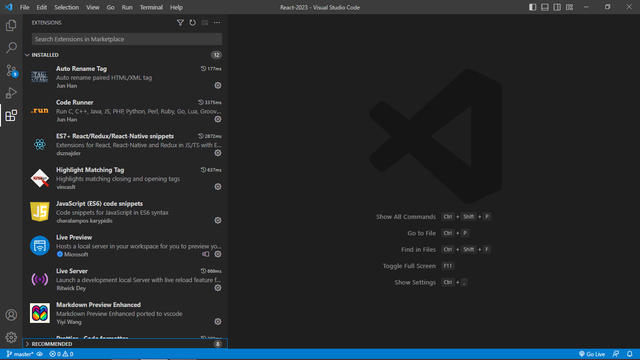Open the Search view in activity bar
This screenshot has width=640, height=360.
point(11,48)
